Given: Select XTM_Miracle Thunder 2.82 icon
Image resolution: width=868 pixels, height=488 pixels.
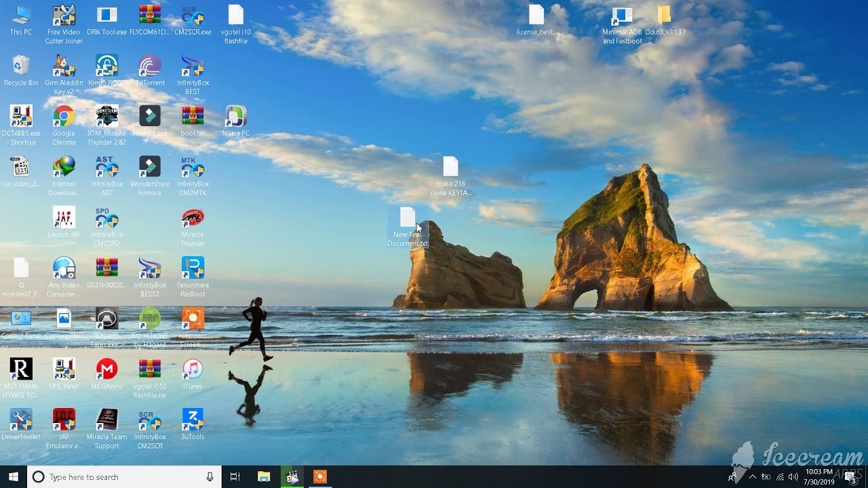Looking at the screenshot, I should coord(106,125).
